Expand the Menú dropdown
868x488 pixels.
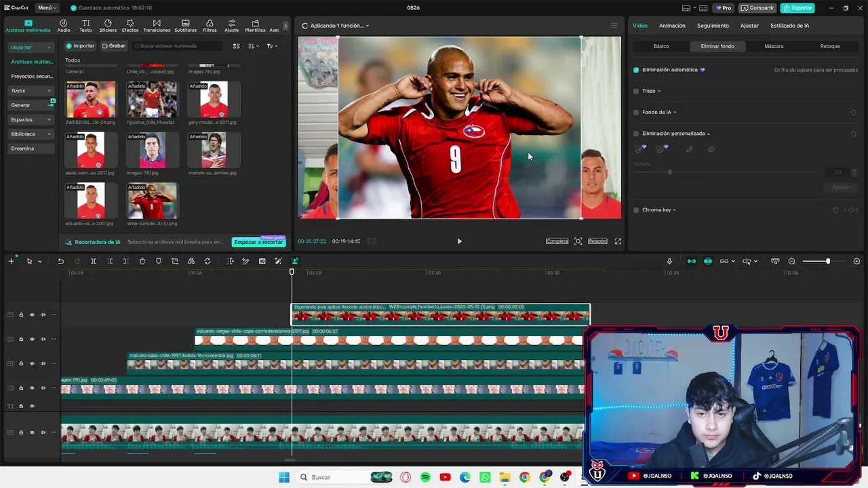47,8
